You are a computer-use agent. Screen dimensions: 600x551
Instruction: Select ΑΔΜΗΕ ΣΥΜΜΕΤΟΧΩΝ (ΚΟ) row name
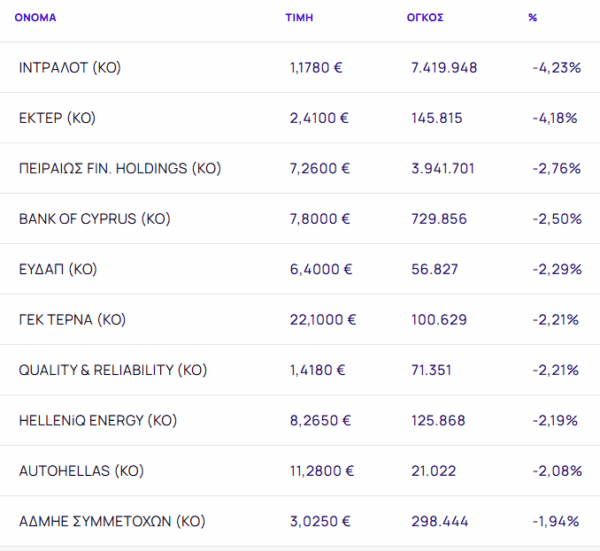point(112,521)
